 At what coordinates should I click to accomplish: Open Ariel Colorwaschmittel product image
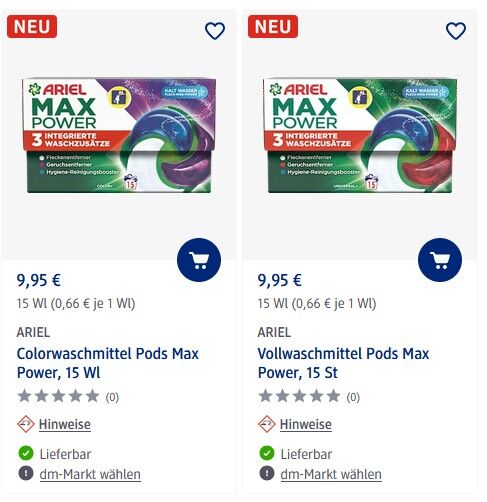(x=119, y=136)
